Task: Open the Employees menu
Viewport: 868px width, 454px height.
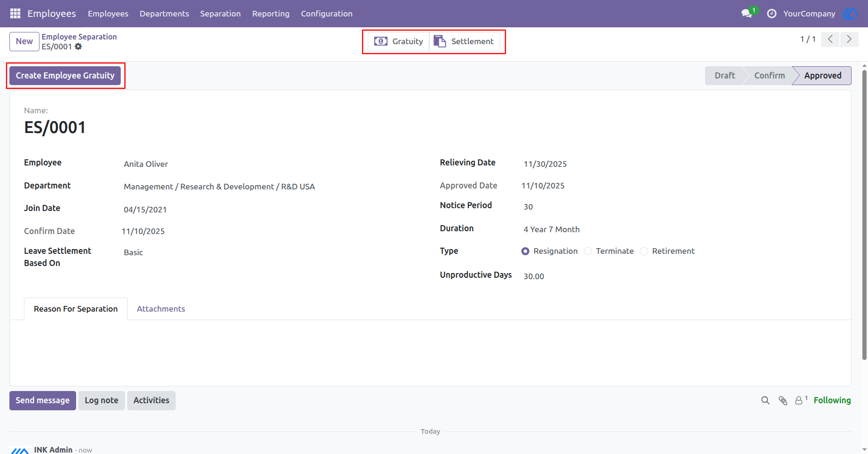Action: click(x=108, y=14)
